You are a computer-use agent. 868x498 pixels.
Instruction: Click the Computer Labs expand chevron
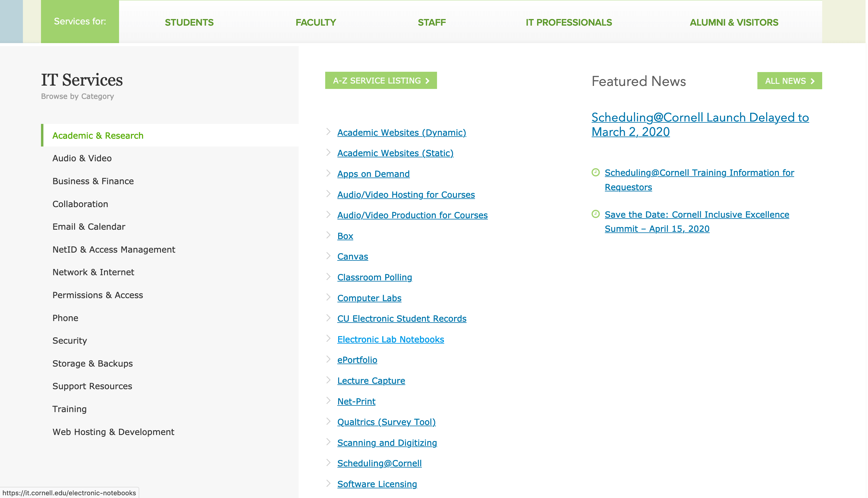coord(329,297)
